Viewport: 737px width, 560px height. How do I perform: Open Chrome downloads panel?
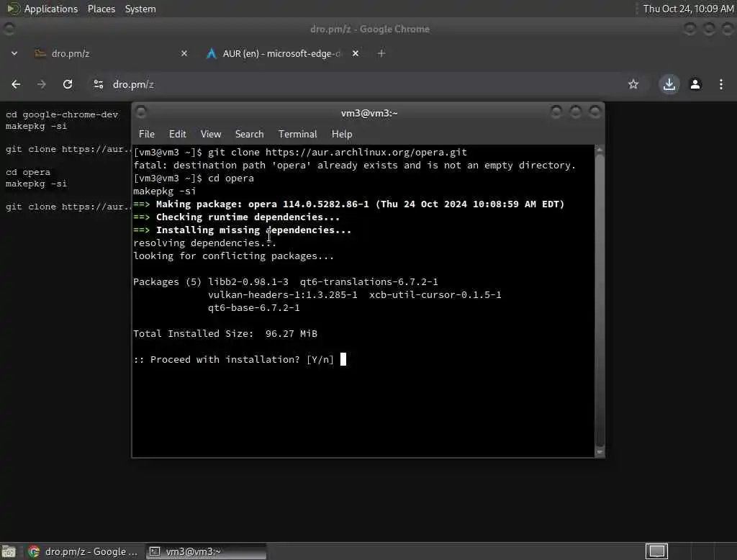[669, 84]
